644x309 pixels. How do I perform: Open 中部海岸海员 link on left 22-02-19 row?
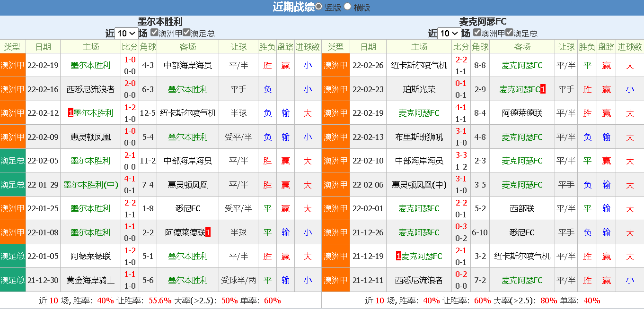pyautogui.click(x=188, y=65)
